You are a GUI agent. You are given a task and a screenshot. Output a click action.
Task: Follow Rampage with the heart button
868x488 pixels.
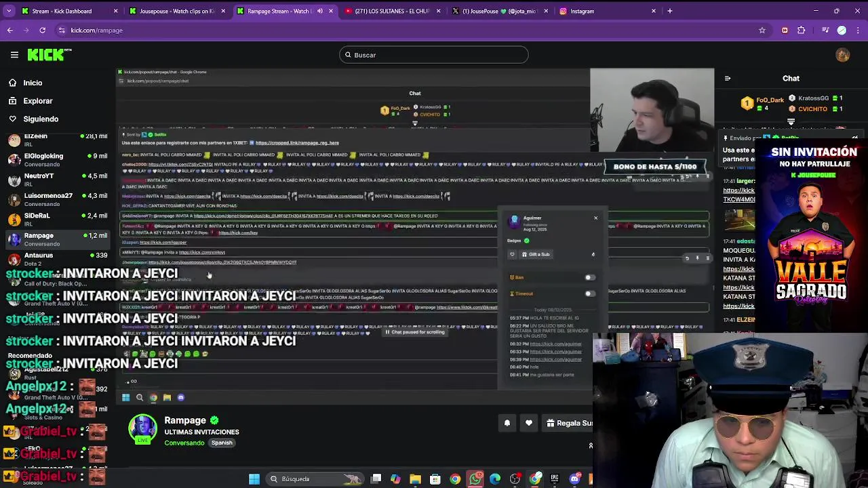pyautogui.click(x=529, y=423)
